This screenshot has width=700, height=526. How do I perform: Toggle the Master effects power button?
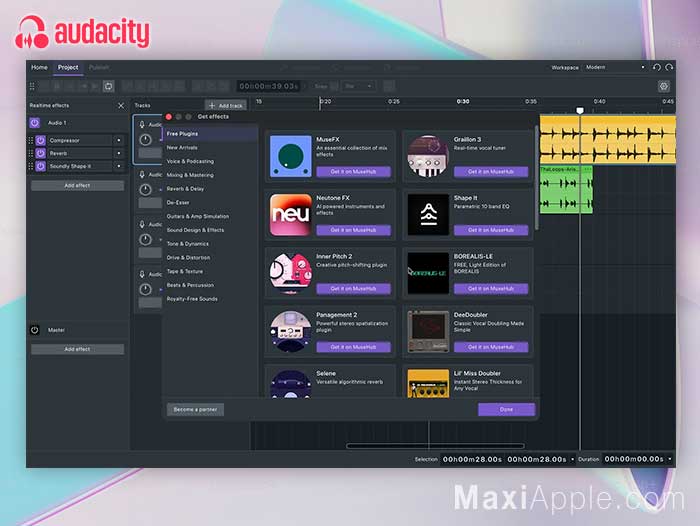(x=35, y=330)
